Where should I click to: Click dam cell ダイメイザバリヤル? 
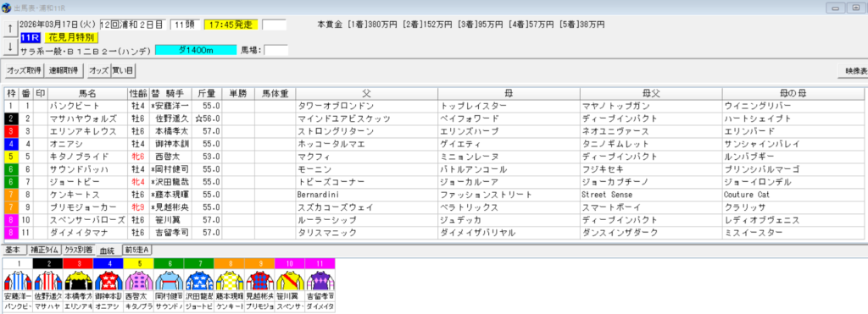[509, 233]
